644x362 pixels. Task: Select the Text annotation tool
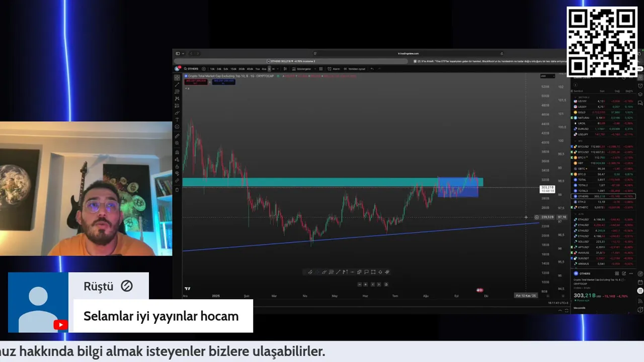[177, 120]
